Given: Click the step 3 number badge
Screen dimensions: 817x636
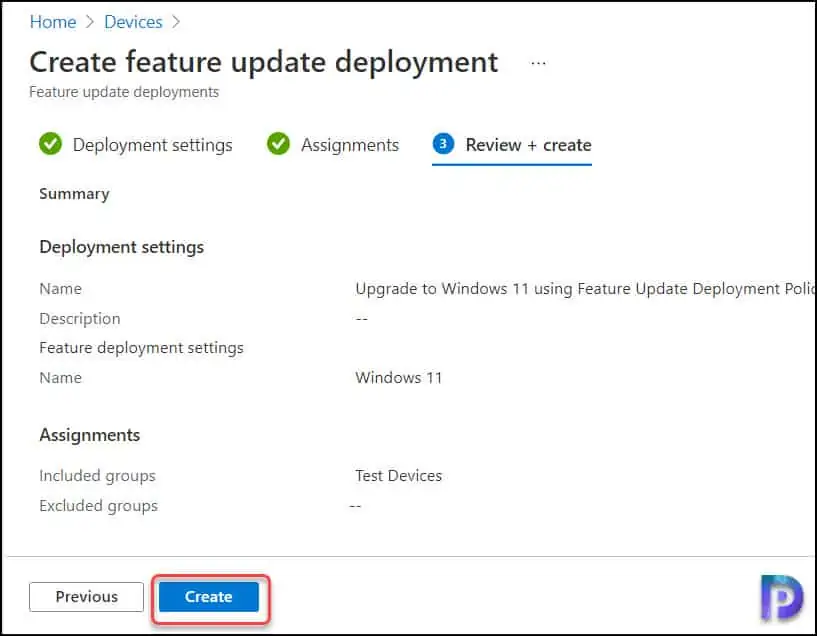Looking at the screenshot, I should [x=443, y=143].
